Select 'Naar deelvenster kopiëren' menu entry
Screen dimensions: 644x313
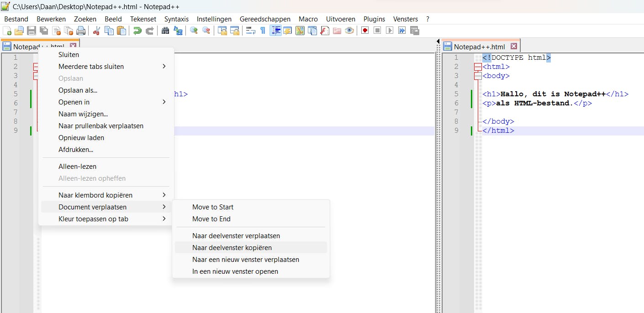[232, 248]
